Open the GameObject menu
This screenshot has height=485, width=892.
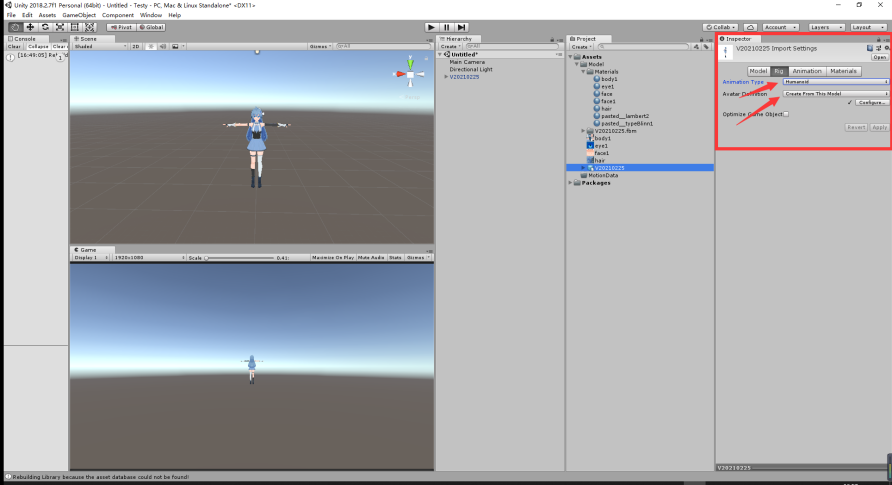tap(79, 15)
